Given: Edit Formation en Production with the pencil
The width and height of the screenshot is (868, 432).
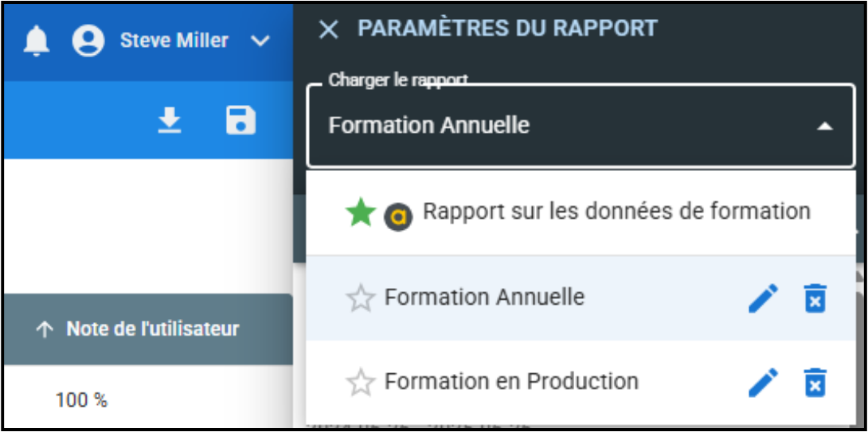Looking at the screenshot, I should 763,383.
